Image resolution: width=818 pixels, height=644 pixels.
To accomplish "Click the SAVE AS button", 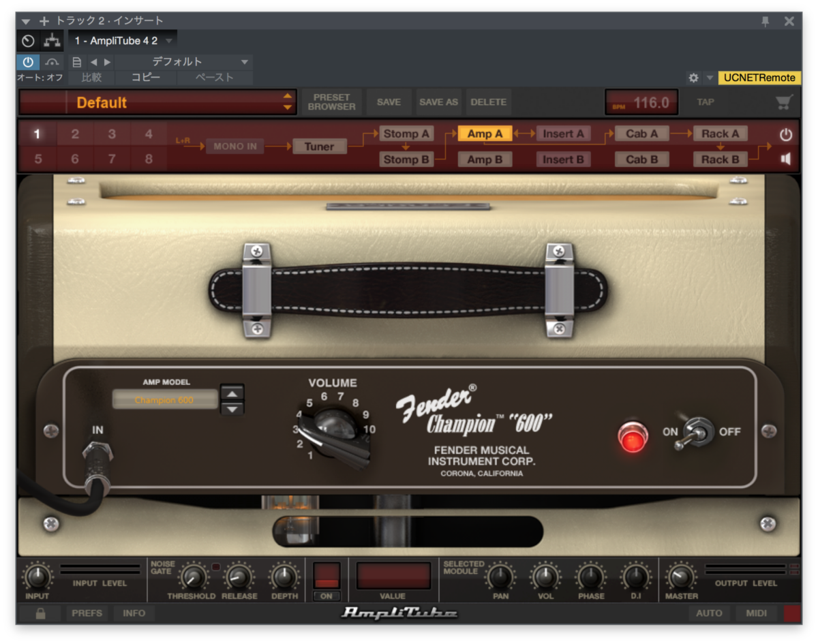I will click(x=438, y=102).
